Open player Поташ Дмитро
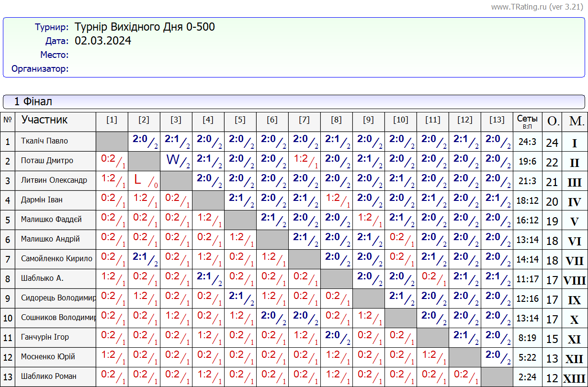 tap(47, 161)
